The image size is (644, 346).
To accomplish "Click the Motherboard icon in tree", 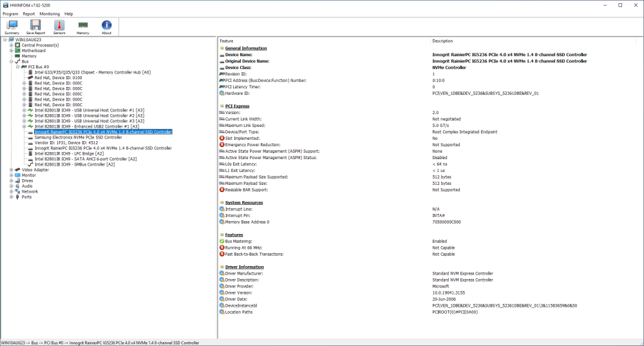I will click(x=17, y=50).
